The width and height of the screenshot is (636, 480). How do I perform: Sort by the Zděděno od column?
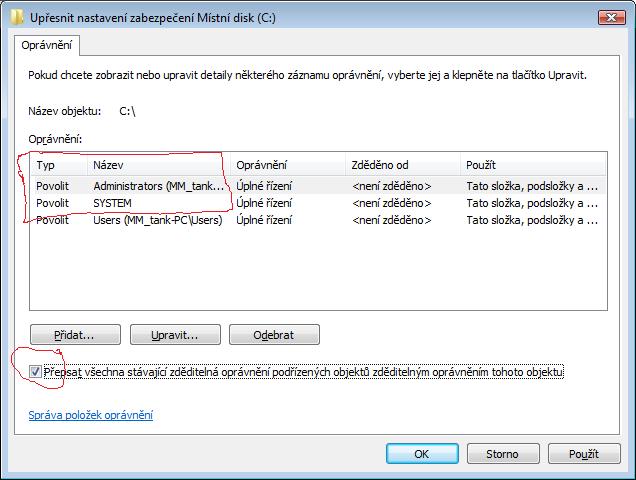click(x=402, y=164)
